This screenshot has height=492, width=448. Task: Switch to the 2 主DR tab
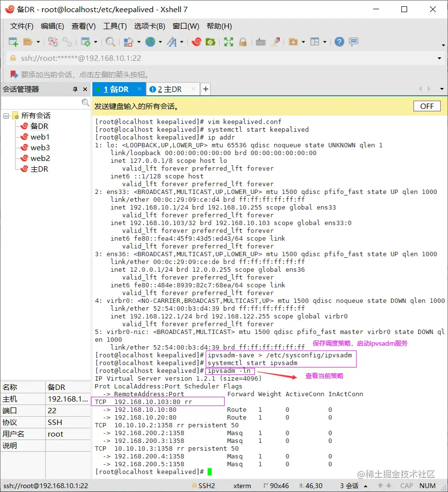(x=170, y=89)
